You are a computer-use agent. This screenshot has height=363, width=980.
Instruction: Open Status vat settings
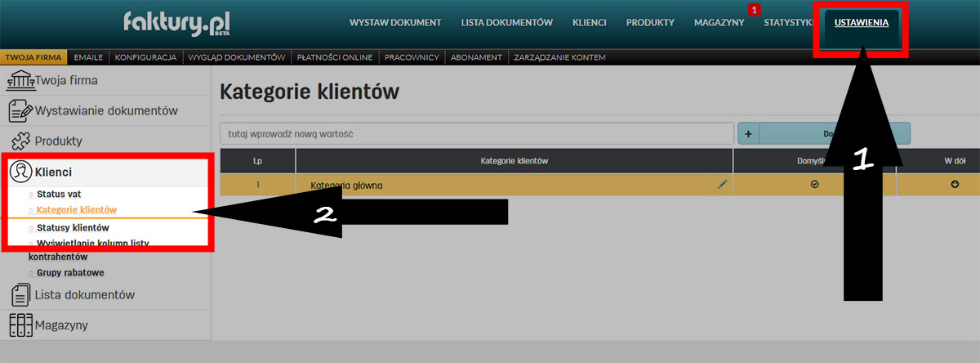click(59, 195)
